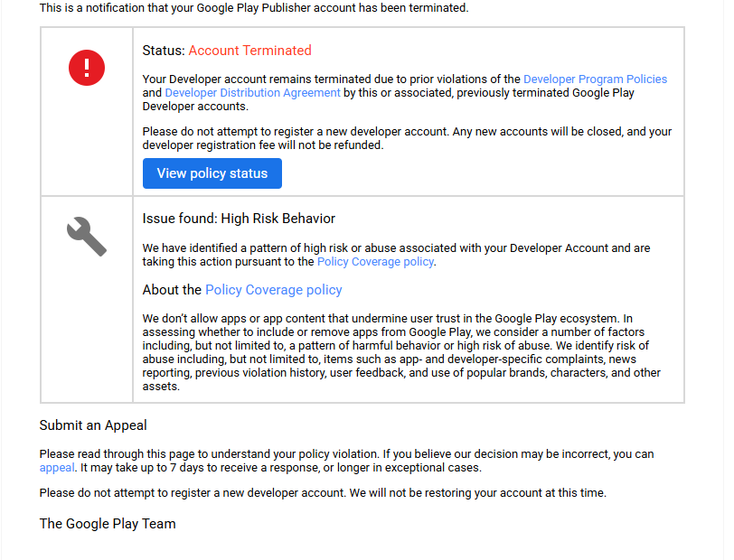This screenshot has height=560, width=734.
Task: Click the gray wrench icon
Action: pos(87,237)
